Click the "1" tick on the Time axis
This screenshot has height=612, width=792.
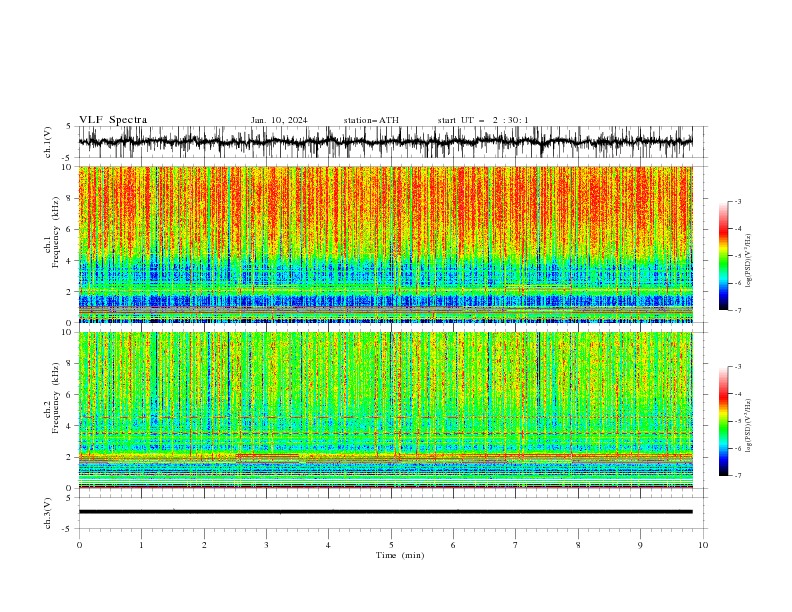pos(141,545)
